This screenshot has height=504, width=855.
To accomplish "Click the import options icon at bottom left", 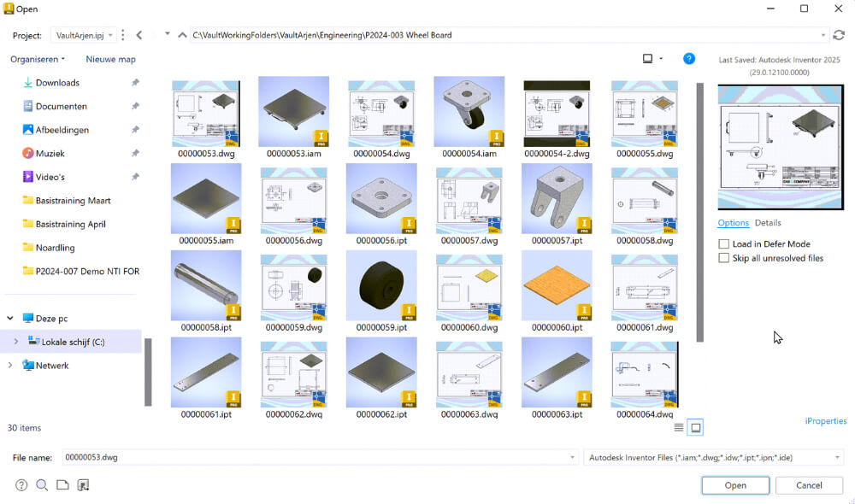I will [81, 484].
